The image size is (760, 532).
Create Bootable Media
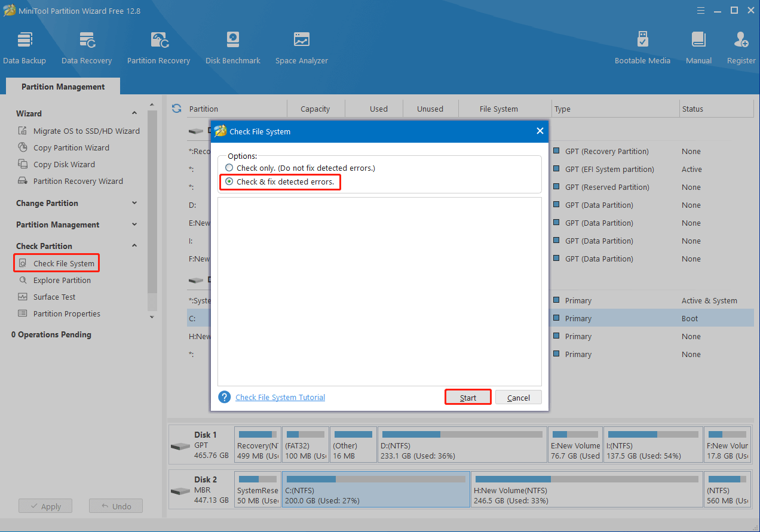click(x=642, y=47)
